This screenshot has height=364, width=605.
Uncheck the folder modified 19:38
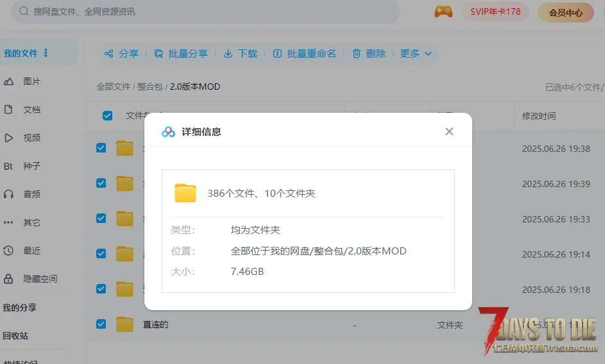(101, 147)
